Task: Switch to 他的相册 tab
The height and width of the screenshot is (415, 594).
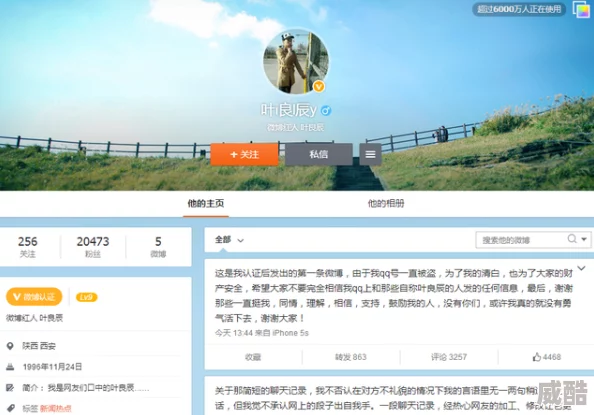Action: pos(386,204)
